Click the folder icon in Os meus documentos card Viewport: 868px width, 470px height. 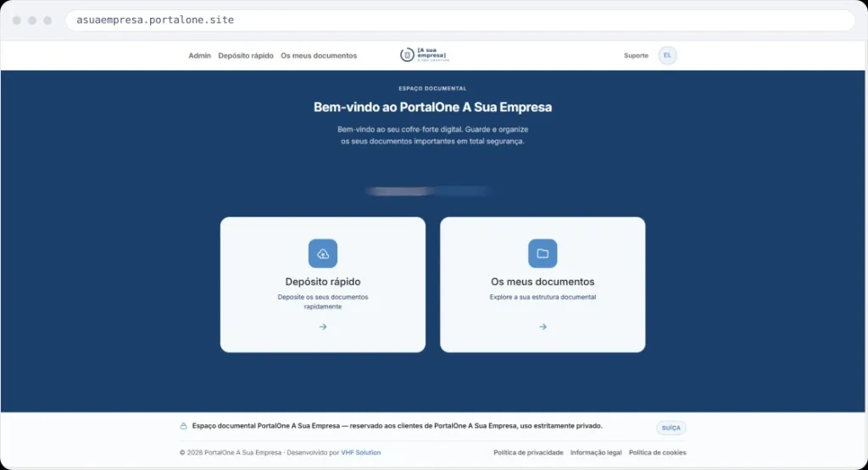click(542, 254)
